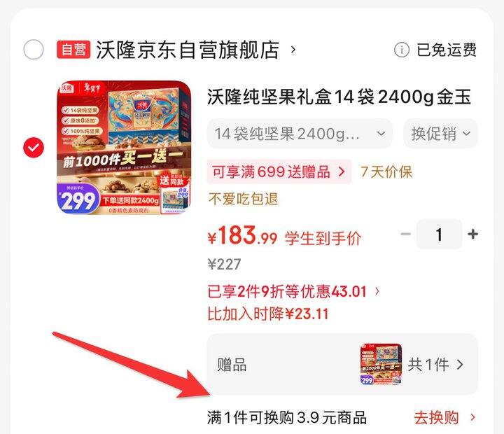
Task: Edit the quantity field showing 1
Action: click(x=439, y=234)
